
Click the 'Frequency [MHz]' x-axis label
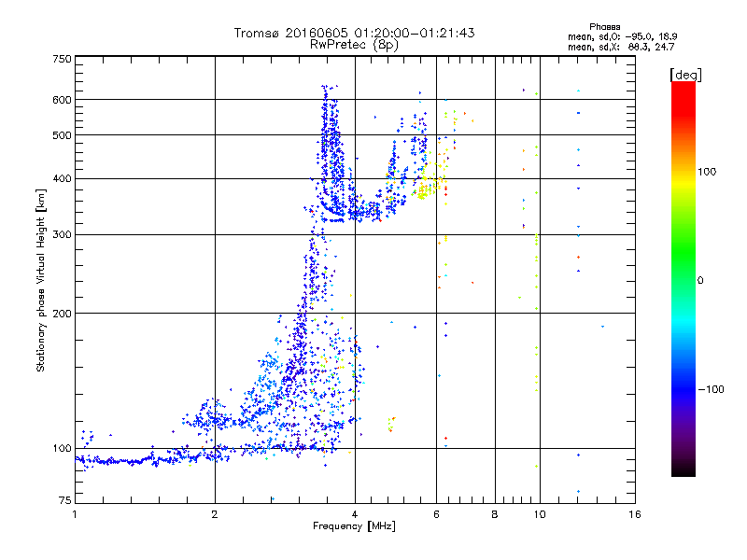[354, 526]
